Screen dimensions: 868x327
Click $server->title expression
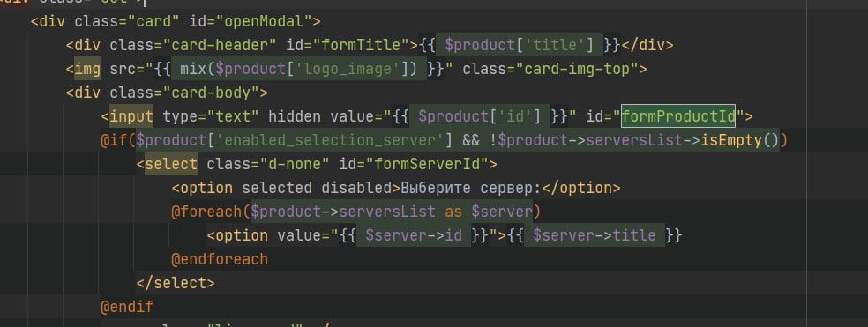[x=594, y=235]
